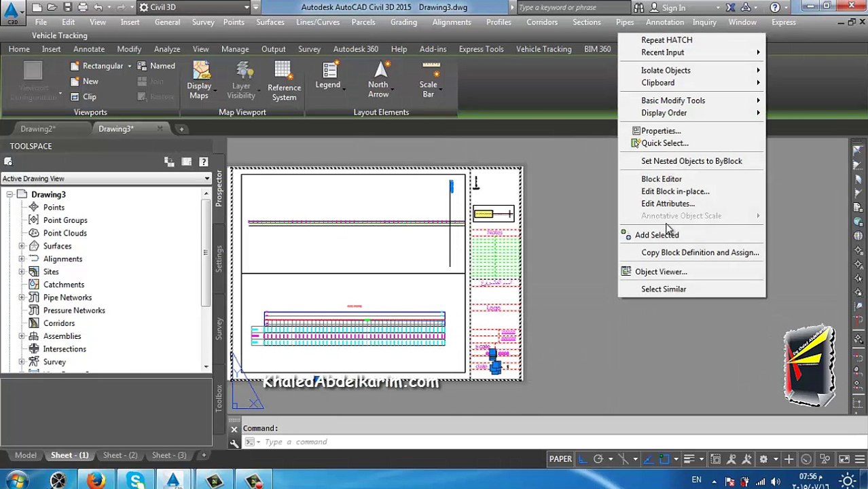
Task: Open the Rectangular viewport dropdown arrow
Action: coord(128,67)
